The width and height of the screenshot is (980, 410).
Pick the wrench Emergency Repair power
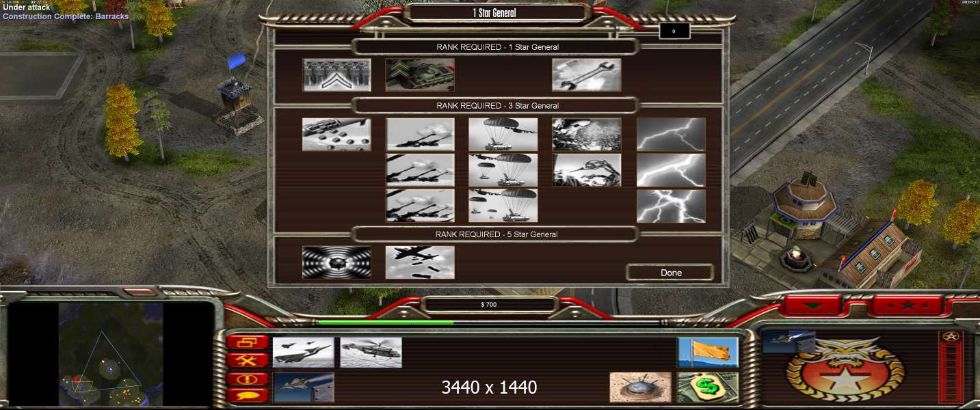[587, 75]
